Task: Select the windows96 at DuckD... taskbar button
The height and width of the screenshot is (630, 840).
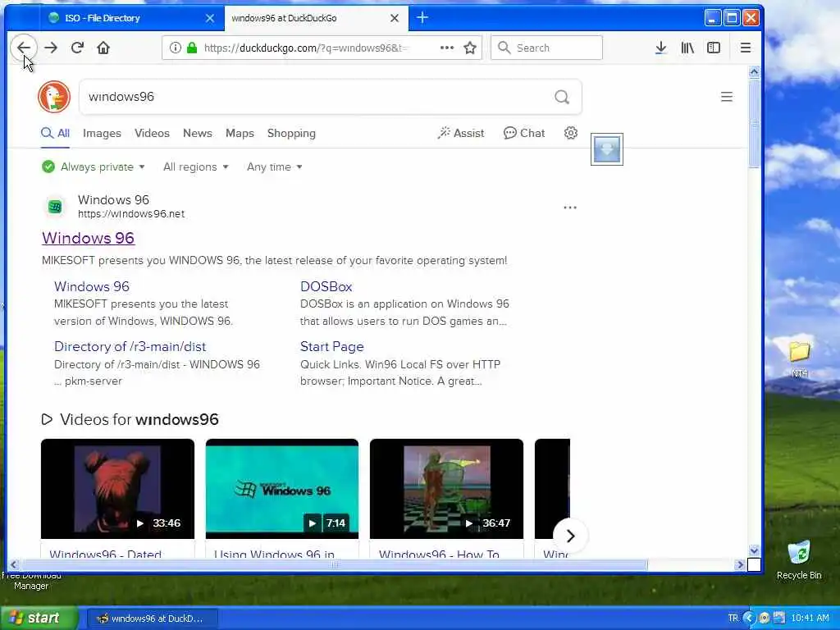Action: pyautogui.click(x=152, y=619)
